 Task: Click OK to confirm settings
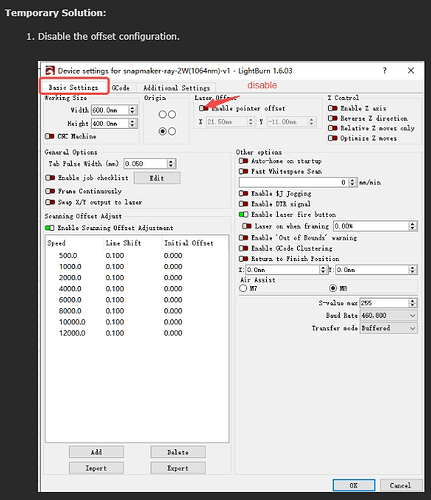354,485
